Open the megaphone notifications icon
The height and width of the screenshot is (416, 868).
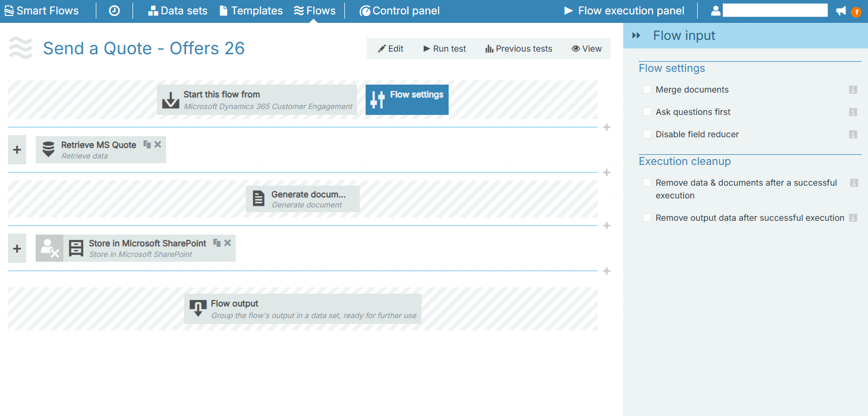coord(841,11)
